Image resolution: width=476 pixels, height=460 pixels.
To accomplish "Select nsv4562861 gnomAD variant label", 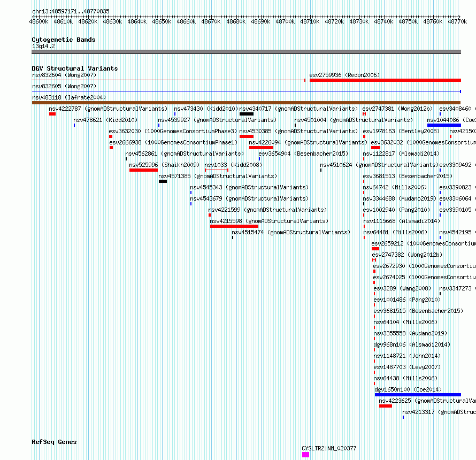I will pos(185,154).
